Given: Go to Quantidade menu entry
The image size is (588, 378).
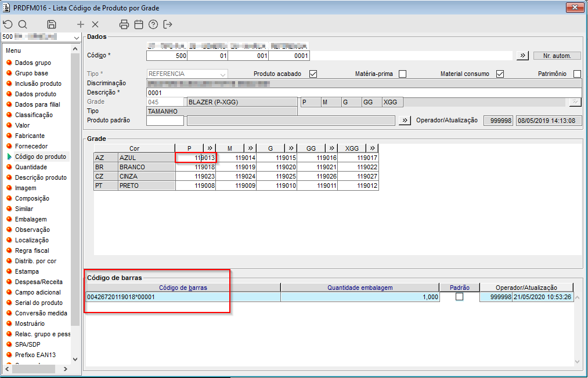Looking at the screenshot, I should pyautogui.click(x=31, y=167).
